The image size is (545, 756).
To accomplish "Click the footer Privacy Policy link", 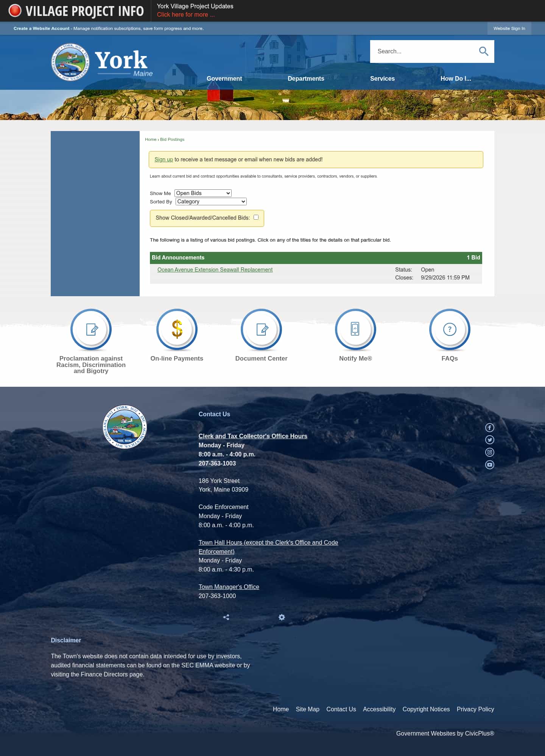I will (475, 709).
